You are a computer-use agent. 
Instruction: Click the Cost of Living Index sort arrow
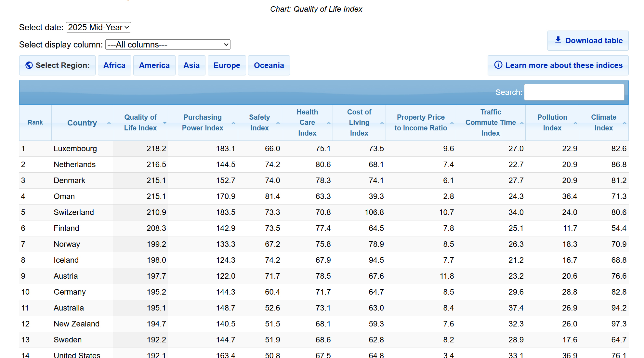(382, 123)
